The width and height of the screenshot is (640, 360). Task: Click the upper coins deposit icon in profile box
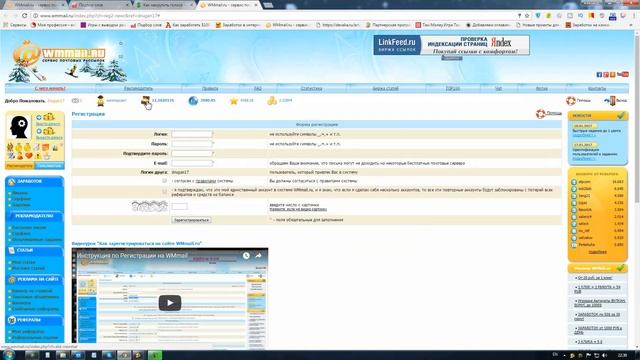pos(49,117)
